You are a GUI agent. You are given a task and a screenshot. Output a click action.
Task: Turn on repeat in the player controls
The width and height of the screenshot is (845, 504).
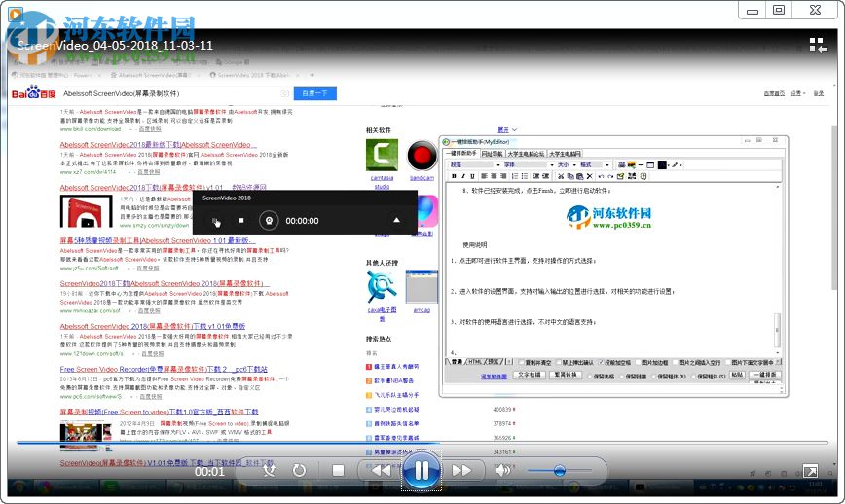pyautogui.click(x=299, y=470)
